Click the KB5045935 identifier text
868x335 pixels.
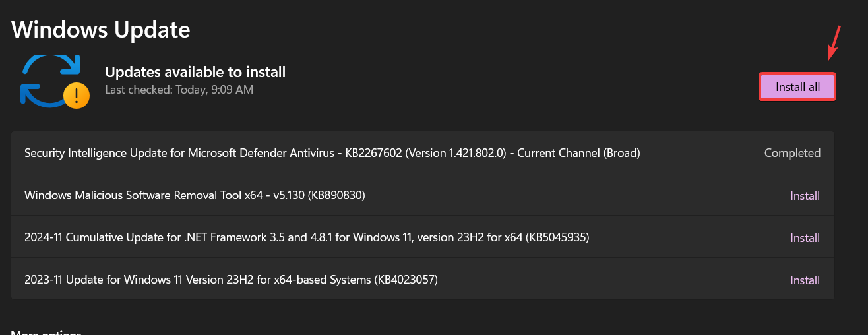coord(557,237)
